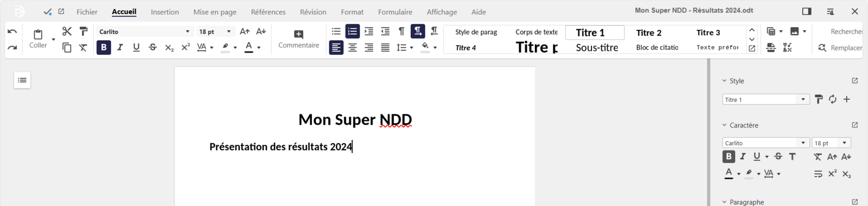Collapse the Caractère section
This screenshot has width=868, height=206.
[724, 125]
